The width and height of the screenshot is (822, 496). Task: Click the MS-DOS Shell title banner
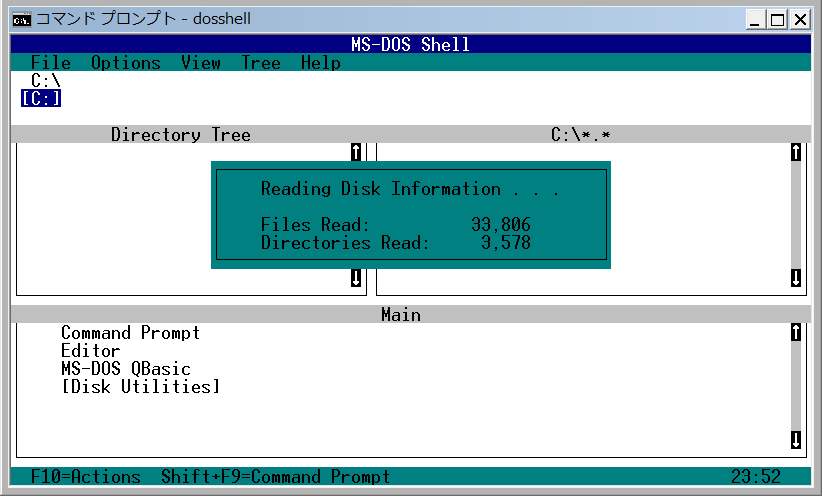point(410,44)
